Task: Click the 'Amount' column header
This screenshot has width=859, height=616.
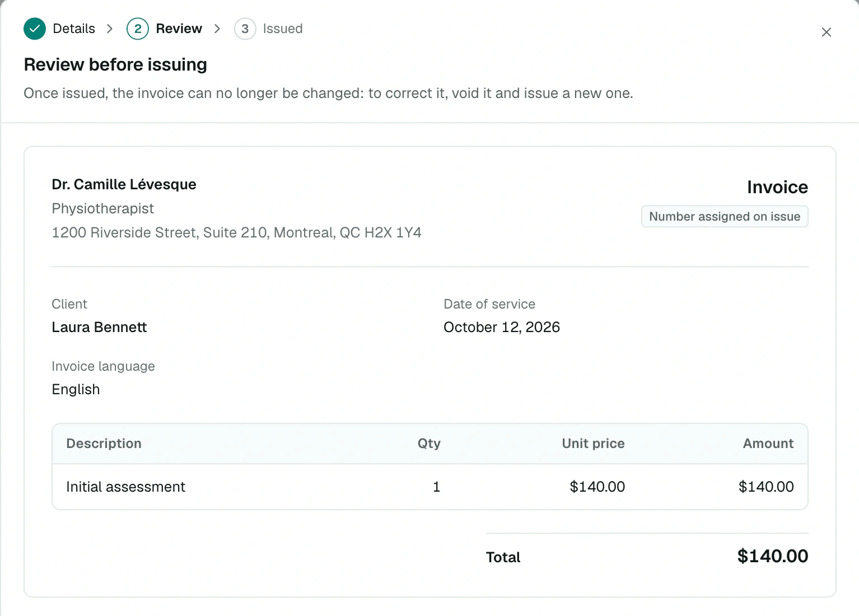Action: point(768,444)
